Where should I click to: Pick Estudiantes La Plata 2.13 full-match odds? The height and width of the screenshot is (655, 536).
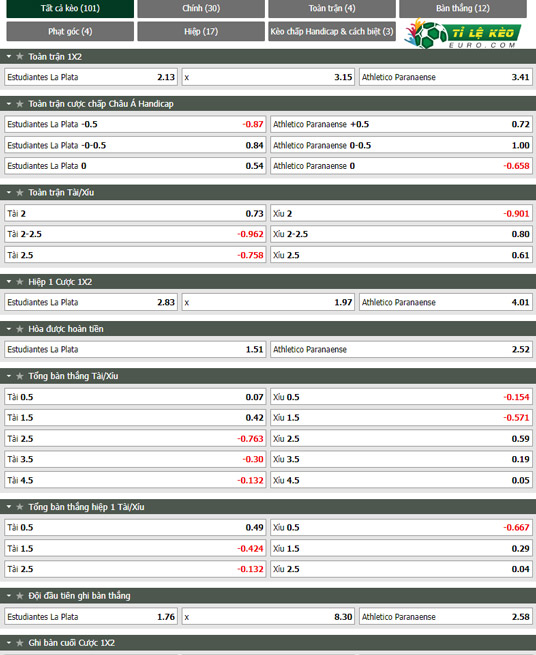pos(91,77)
